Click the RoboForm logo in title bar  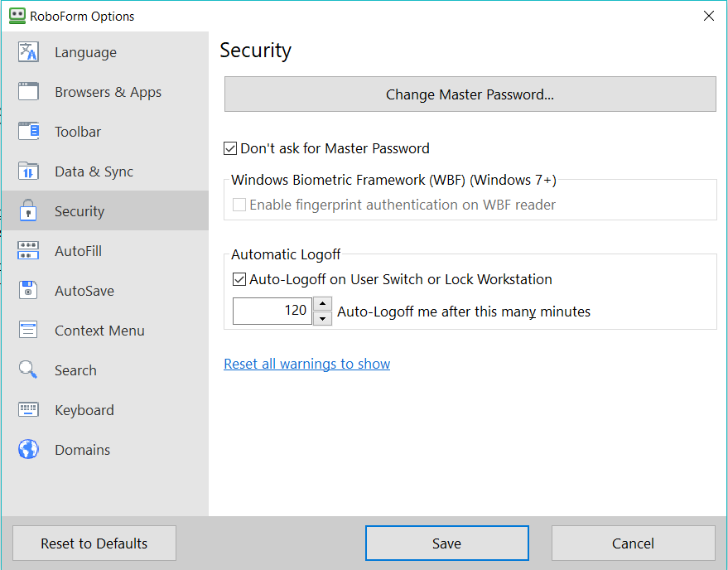[x=17, y=16]
